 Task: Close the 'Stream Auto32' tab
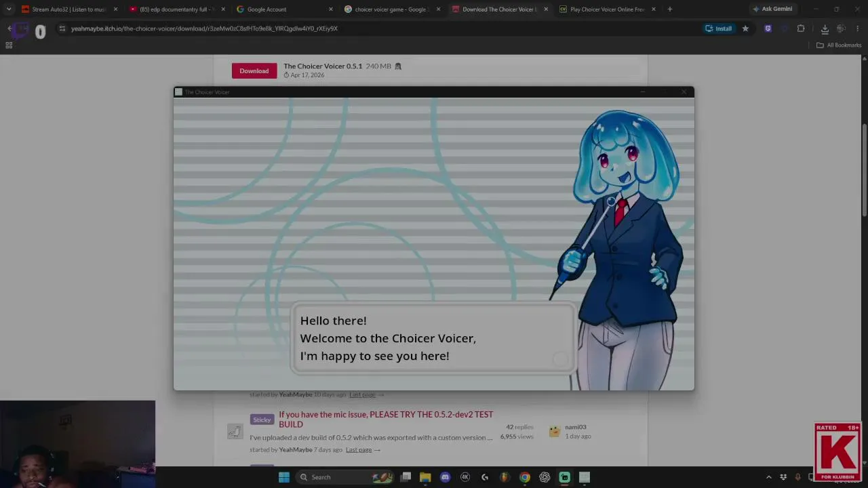coord(115,9)
